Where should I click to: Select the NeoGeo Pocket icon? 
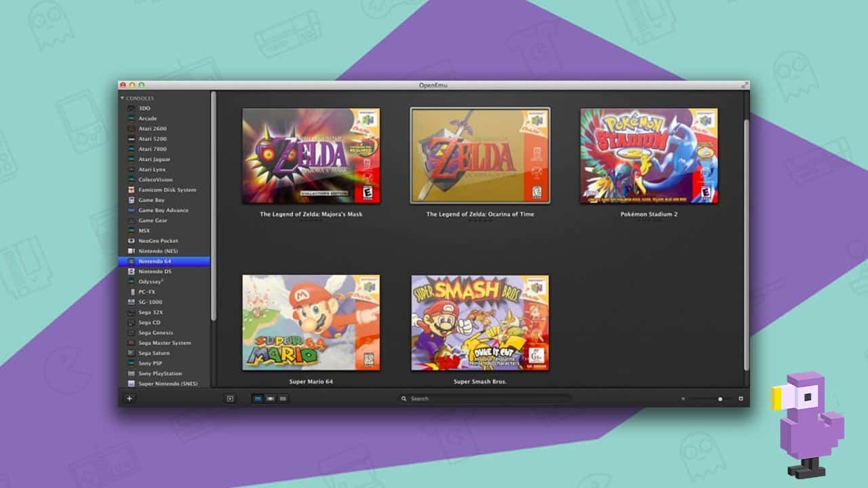[132, 241]
